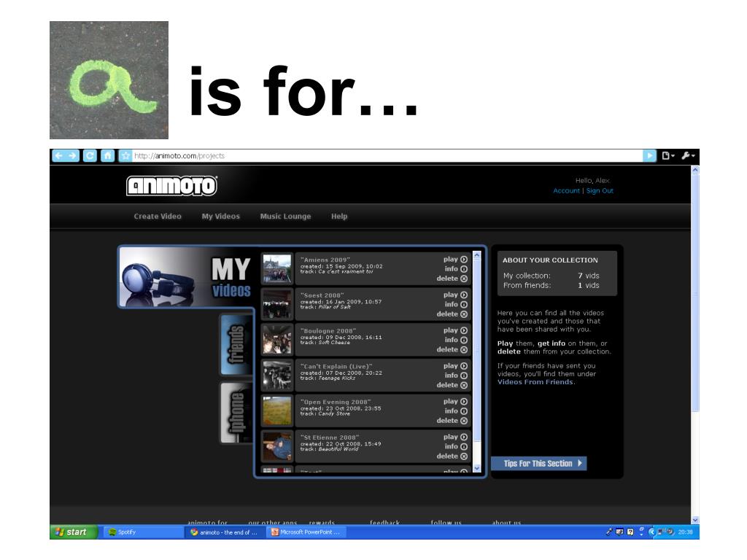Click the Sign Out link

tap(600, 190)
